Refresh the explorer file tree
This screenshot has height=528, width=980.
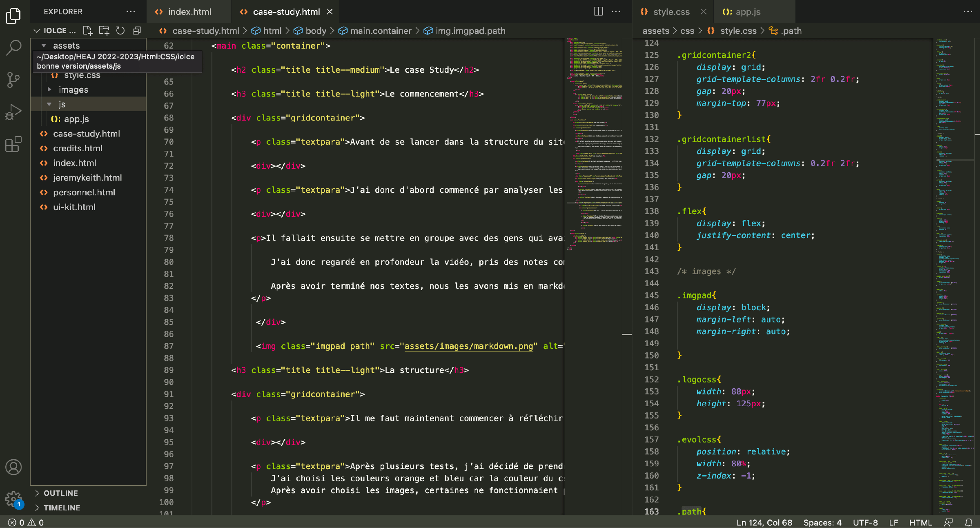tap(120, 31)
